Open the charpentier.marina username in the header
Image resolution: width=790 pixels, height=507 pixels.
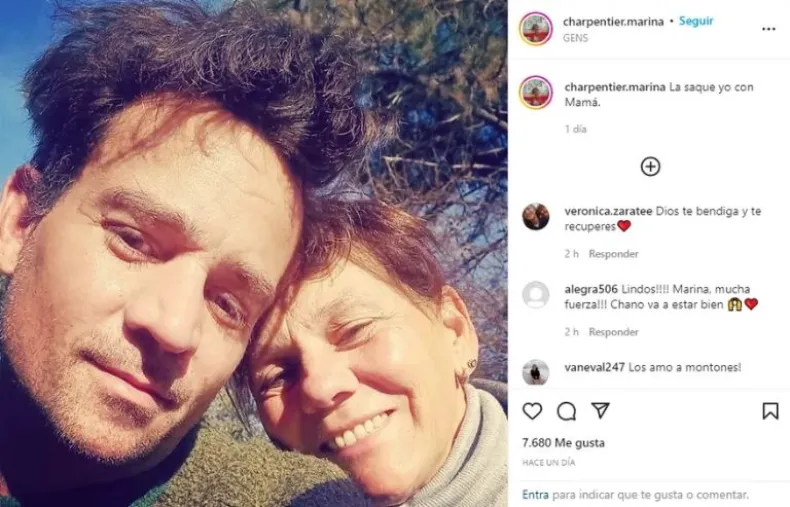tap(613, 22)
